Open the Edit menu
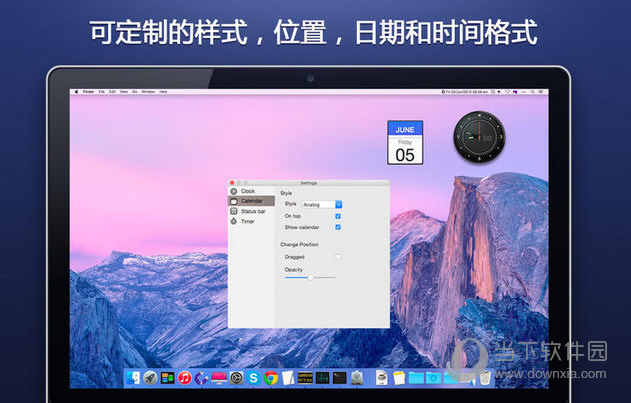The width and height of the screenshot is (631, 403). [112, 92]
